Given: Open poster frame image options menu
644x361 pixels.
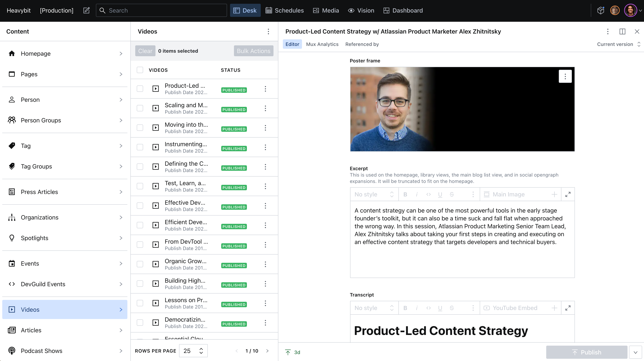Looking at the screenshot, I should (x=565, y=76).
